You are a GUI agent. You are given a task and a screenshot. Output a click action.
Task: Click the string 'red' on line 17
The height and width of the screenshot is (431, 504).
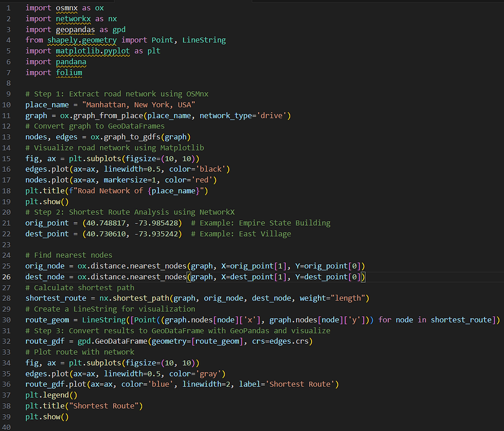(202, 181)
